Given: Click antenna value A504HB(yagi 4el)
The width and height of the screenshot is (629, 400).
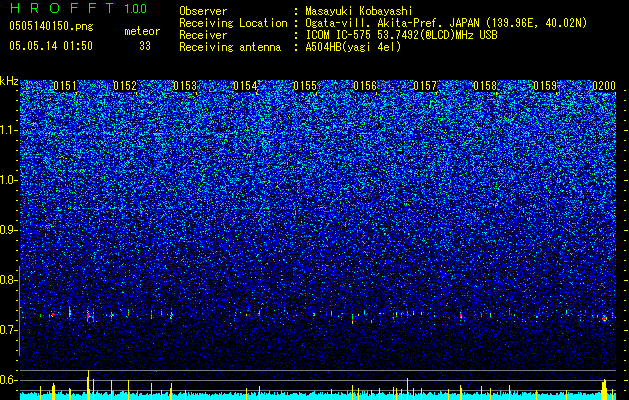Looking at the screenshot, I should click(353, 47).
